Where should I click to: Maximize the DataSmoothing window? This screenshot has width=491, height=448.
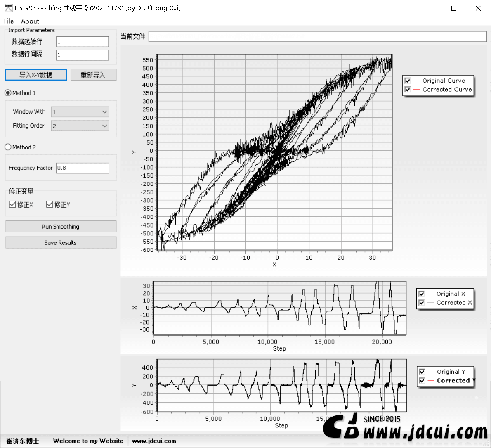click(x=454, y=8)
